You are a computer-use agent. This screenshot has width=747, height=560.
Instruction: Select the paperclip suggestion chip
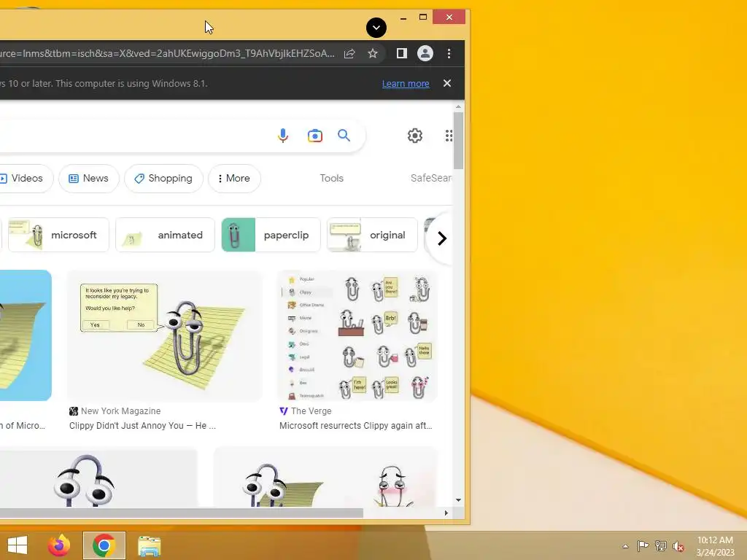pyautogui.click(x=271, y=235)
